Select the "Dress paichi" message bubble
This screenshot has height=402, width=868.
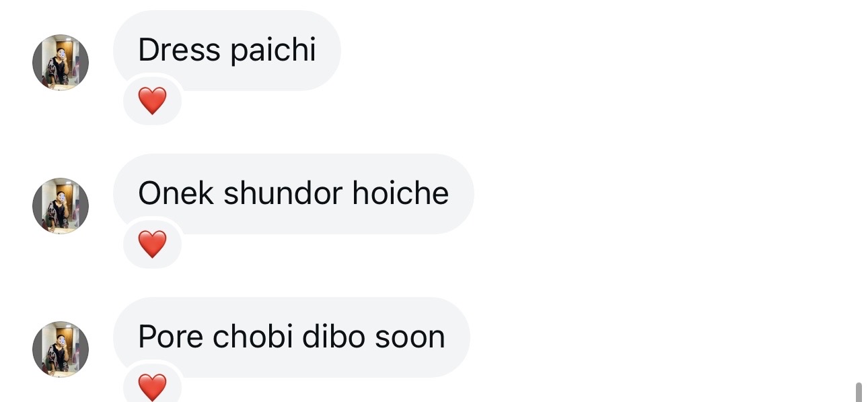click(x=227, y=51)
